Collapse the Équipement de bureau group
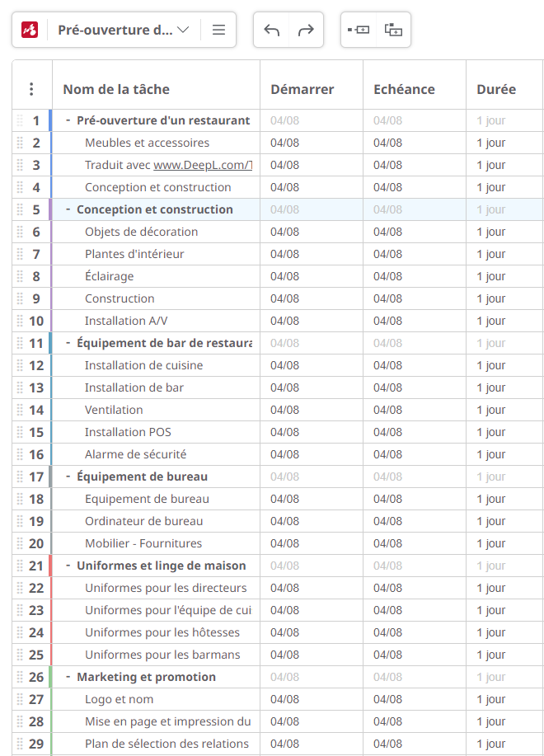The width and height of the screenshot is (544, 756). coord(68,477)
